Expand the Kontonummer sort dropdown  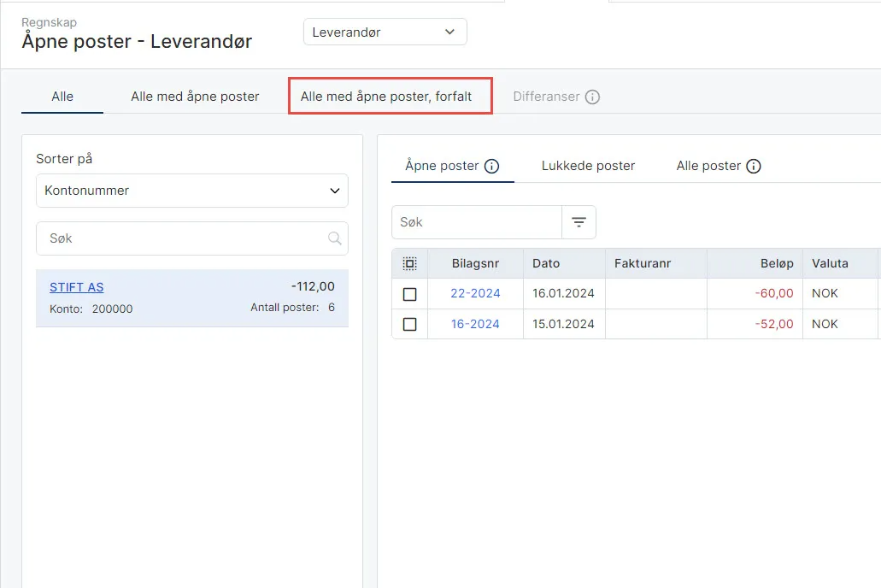(192, 191)
